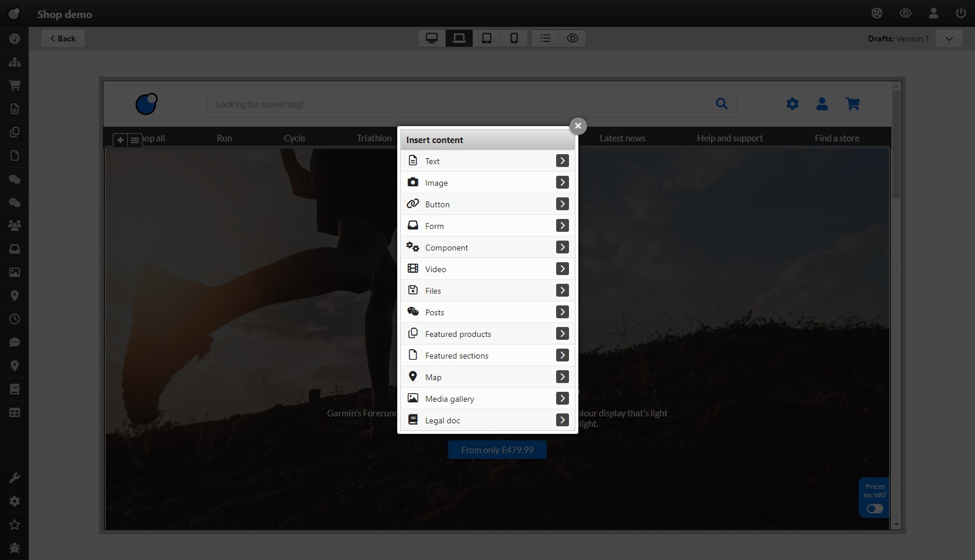Image resolution: width=975 pixels, height=560 pixels.
Task: Click the power logout icon
Action: (x=961, y=13)
